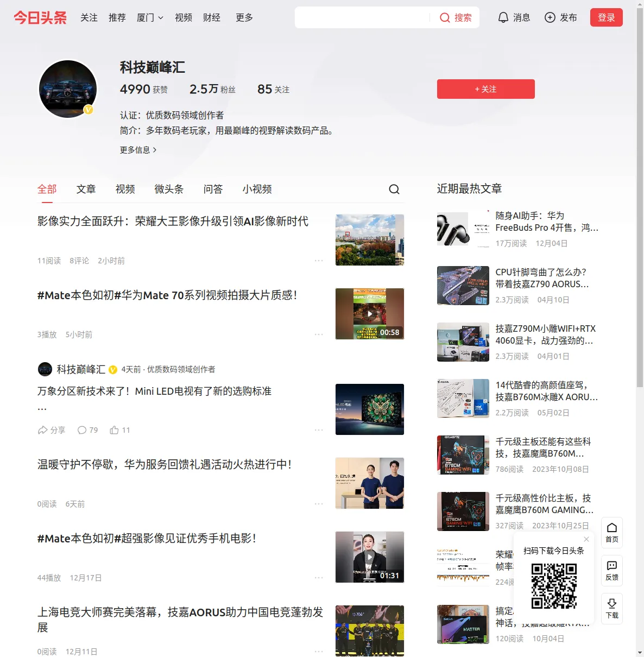The width and height of the screenshot is (644, 657).
Task: Click into the header search input field
Action: 363,17
